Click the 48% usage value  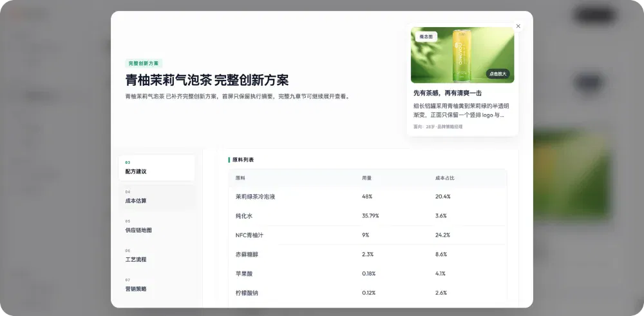(x=367, y=197)
